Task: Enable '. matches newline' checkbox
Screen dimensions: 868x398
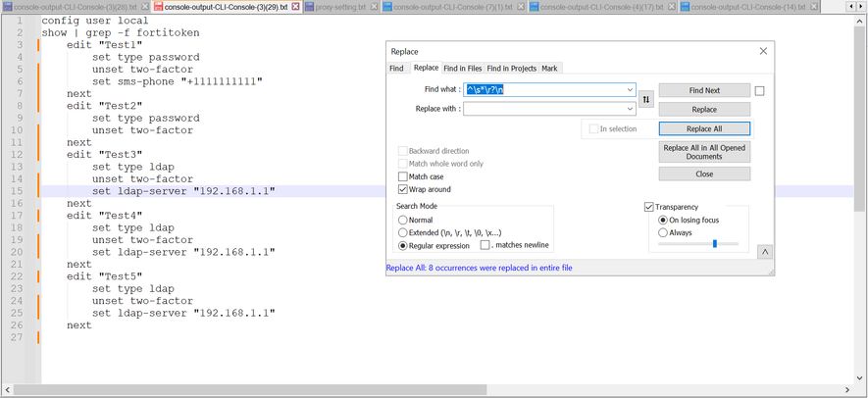Action: tap(485, 245)
